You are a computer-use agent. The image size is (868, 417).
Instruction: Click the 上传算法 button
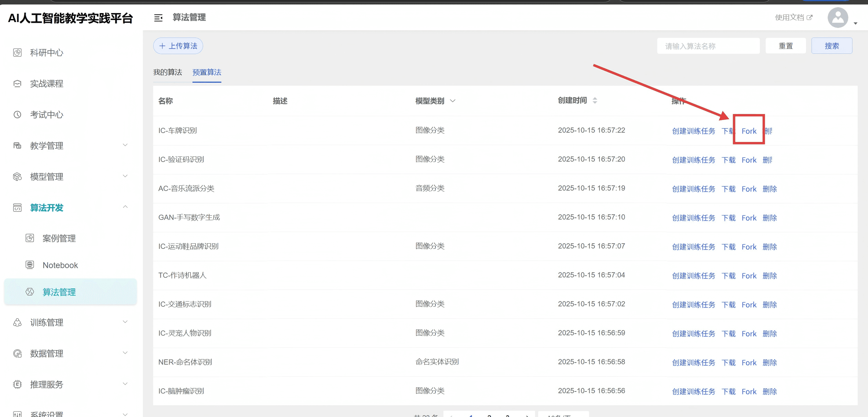coord(178,46)
